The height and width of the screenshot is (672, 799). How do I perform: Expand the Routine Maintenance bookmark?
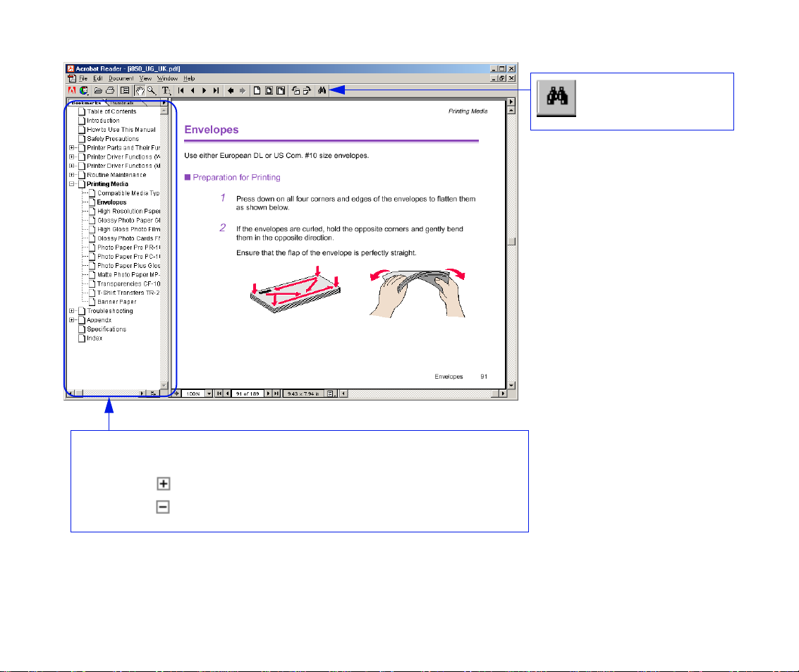point(72,175)
